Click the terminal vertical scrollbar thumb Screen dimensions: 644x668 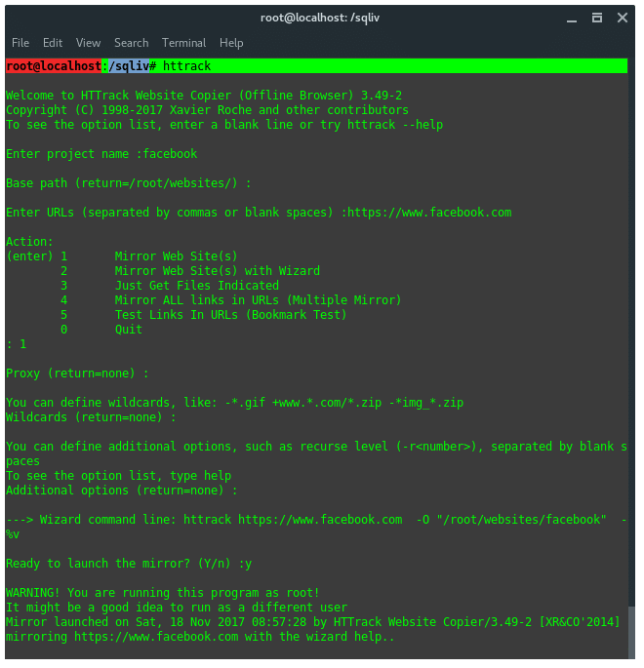click(x=631, y=632)
